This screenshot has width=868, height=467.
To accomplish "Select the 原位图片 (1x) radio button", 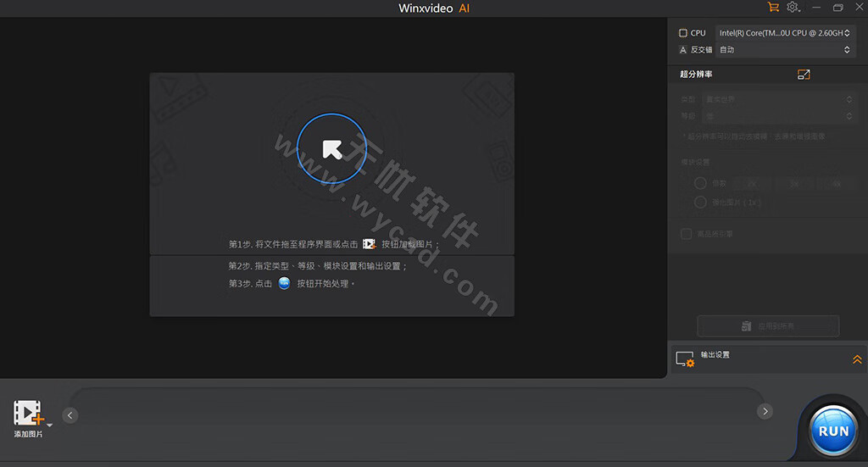I will click(700, 203).
